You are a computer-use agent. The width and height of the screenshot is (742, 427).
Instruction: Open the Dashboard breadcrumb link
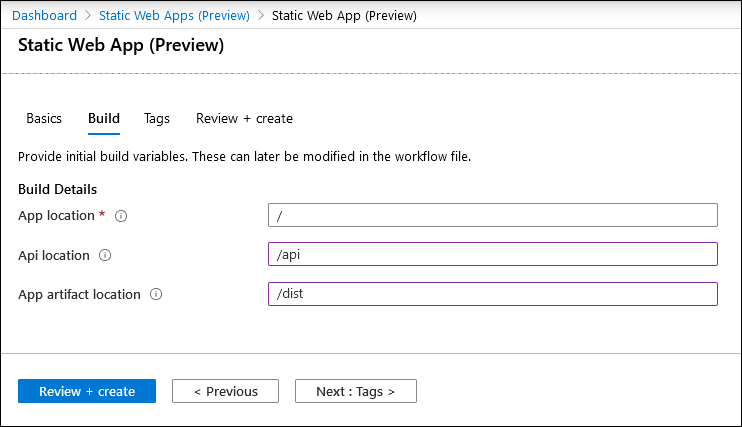pyautogui.click(x=44, y=16)
